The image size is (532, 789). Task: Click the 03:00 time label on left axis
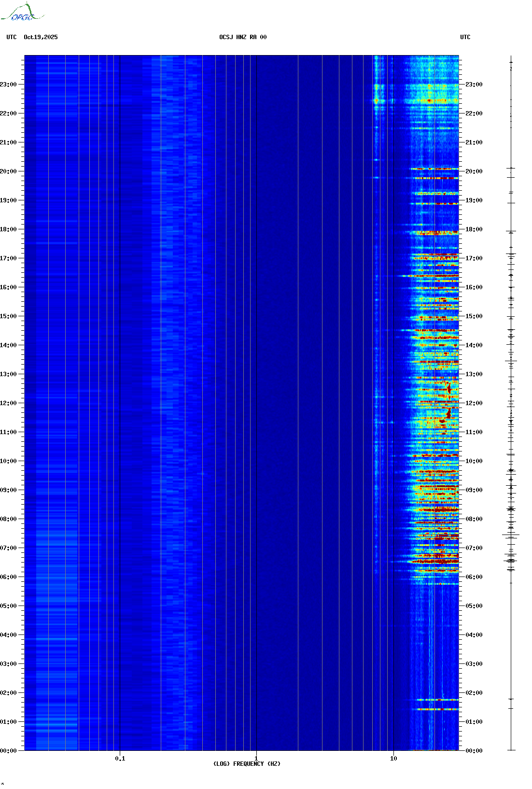pos(8,664)
